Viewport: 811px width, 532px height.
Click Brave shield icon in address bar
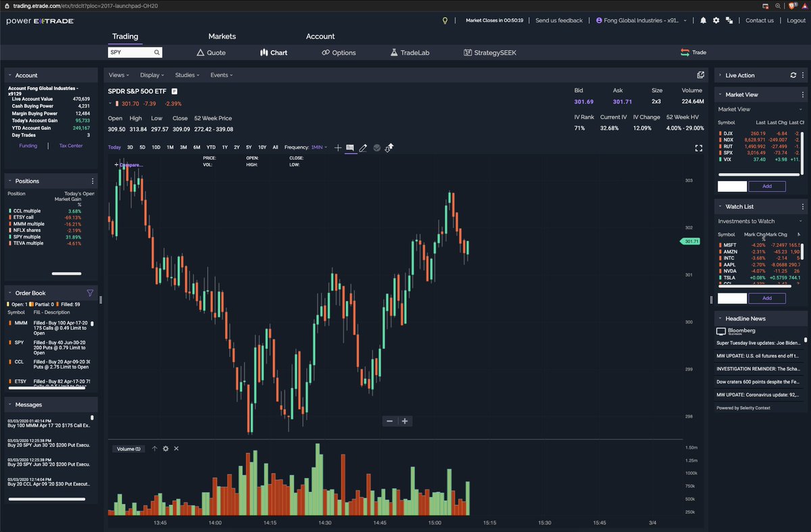pyautogui.click(x=791, y=5)
